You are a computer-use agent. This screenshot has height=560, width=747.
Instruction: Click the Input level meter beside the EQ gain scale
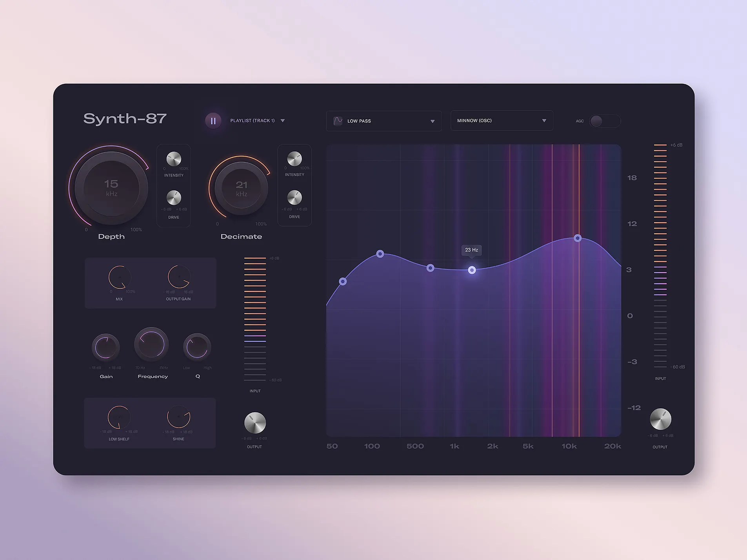[x=660, y=256]
